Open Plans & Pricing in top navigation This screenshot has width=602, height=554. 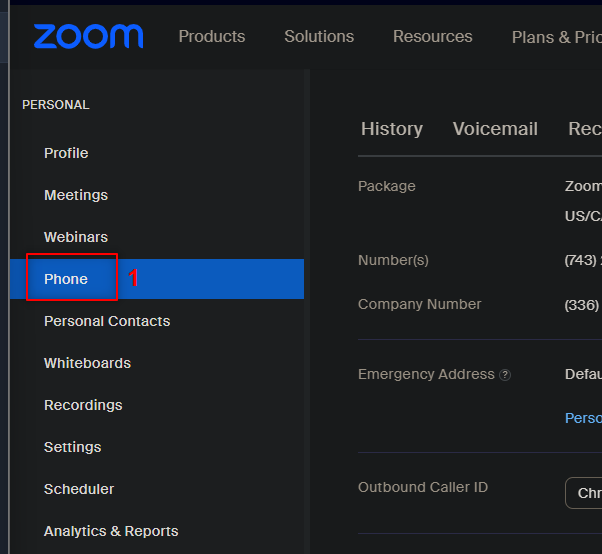(x=557, y=37)
